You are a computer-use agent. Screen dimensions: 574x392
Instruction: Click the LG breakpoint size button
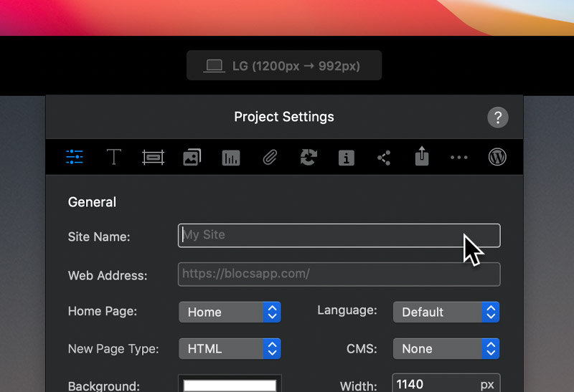point(284,65)
